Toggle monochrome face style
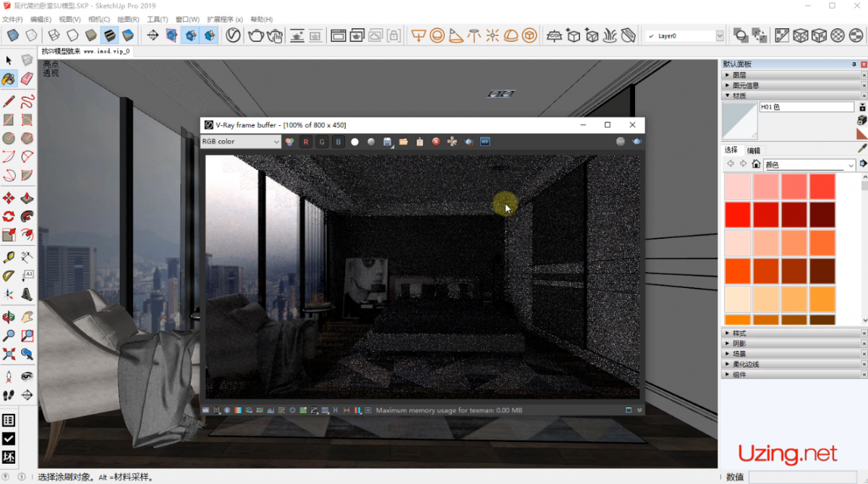The image size is (868, 484). 128,35
